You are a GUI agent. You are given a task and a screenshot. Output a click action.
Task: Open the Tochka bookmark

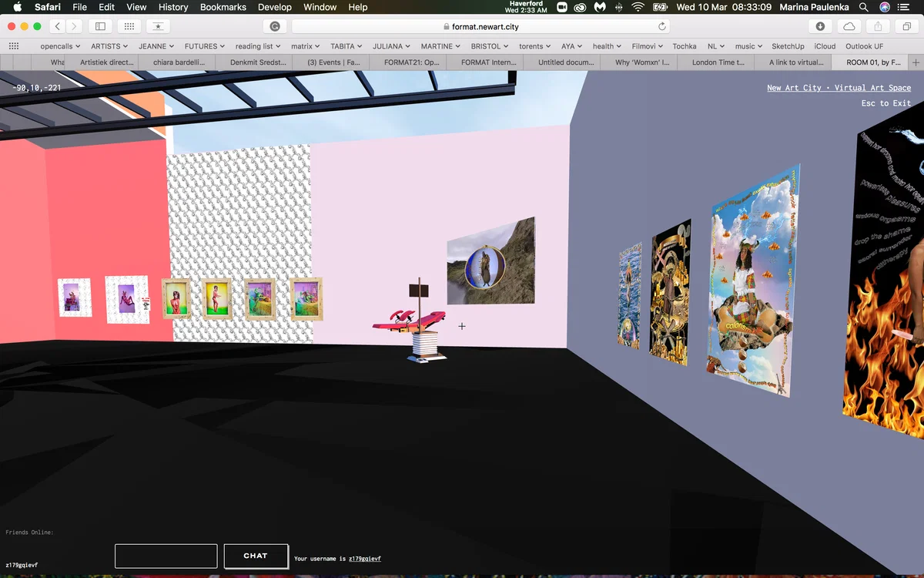click(x=685, y=46)
